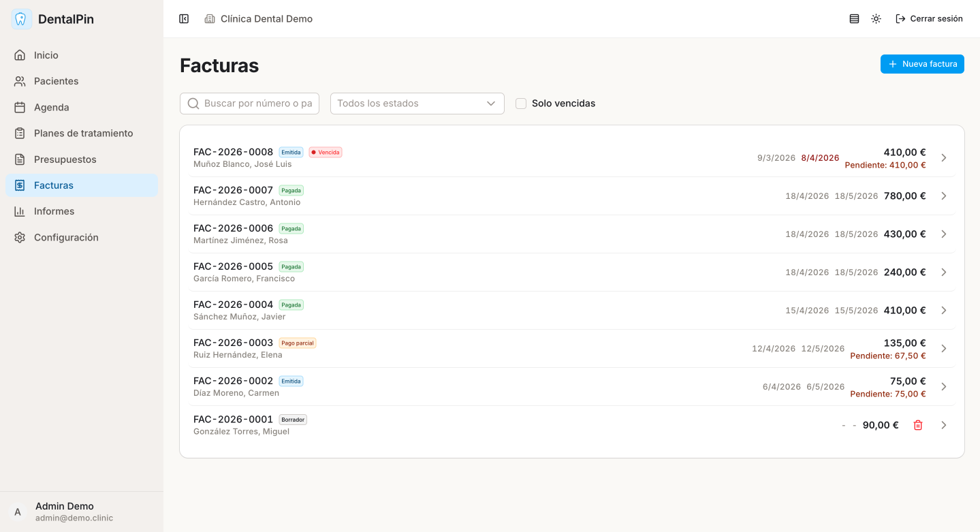The width and height of the screenshot is (980, 532).
Task: Open Clínica Dental Demo in the top bar
Action: pyautogui.click(x=259, y=18)
